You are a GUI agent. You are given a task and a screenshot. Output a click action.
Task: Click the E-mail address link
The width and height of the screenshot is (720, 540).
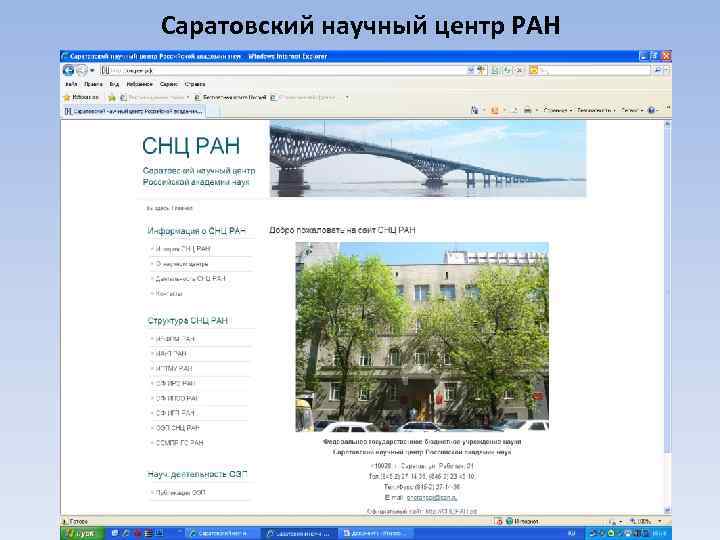(x=432, y=497)
